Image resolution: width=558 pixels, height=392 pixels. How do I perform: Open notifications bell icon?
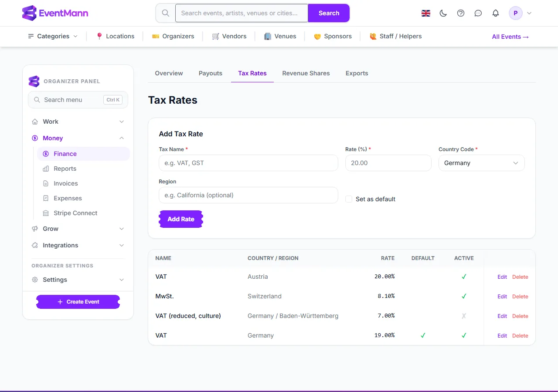click(x=496, y=13)
